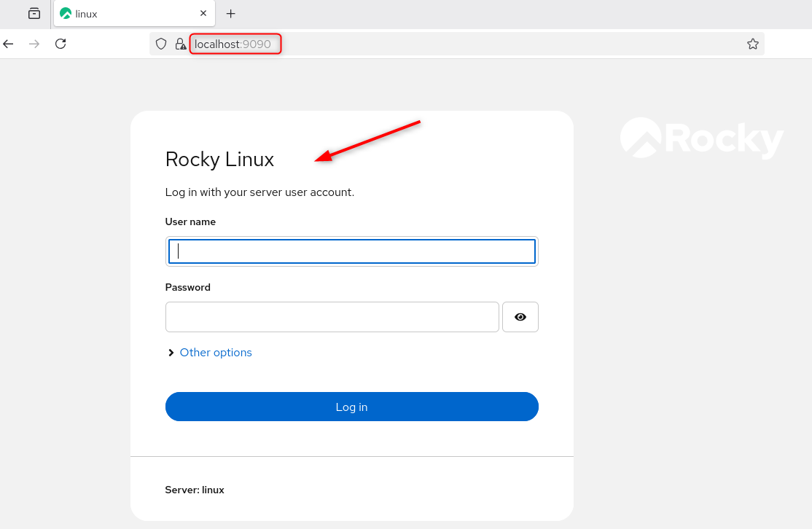Click the localhost:9090 address bar
812x529 pixels.
(x=457, y=44)
